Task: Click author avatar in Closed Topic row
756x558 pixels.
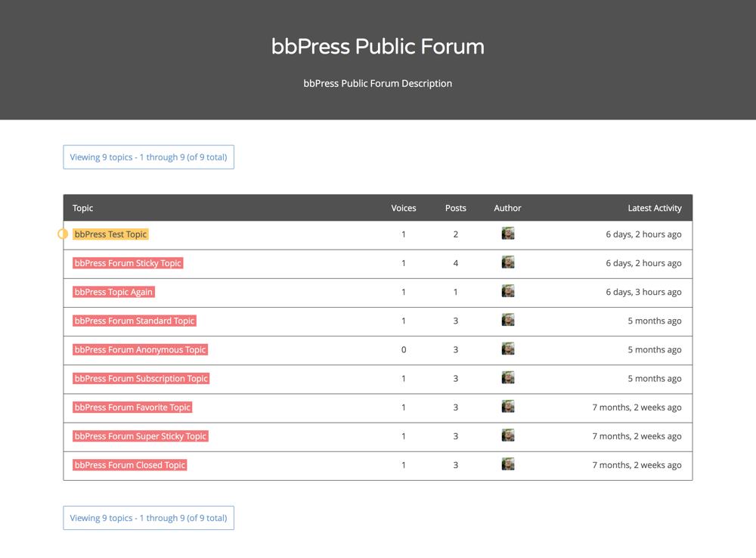Action: pos(508,464)
